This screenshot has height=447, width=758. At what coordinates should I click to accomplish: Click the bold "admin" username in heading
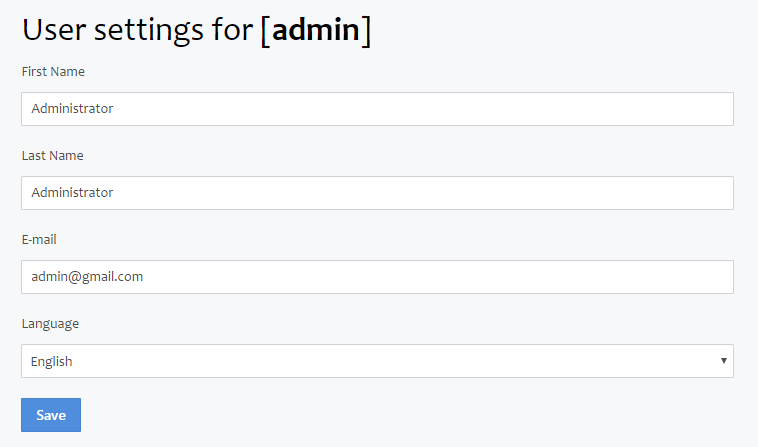coord(315,30)
